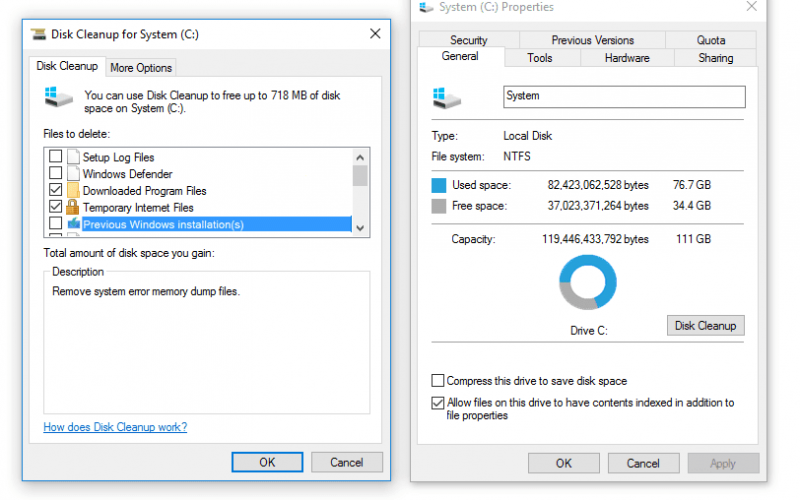
Task: Select the Windows Defender row label
Action: coord(128,174)
